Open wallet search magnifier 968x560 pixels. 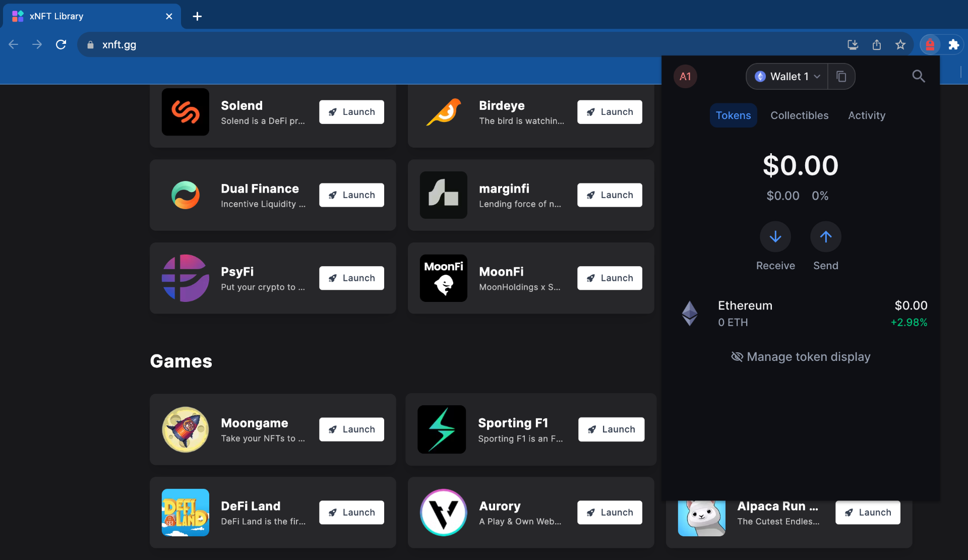pos(918,76)
